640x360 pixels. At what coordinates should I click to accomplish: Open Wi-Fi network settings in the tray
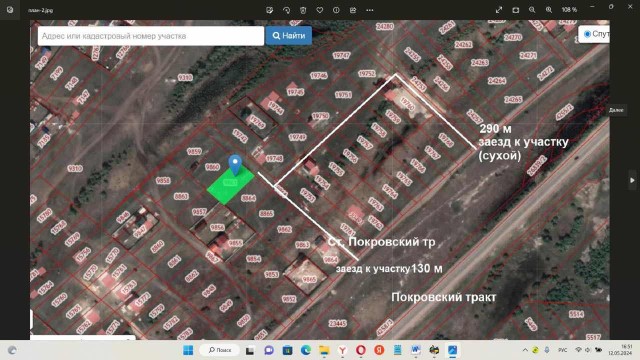pos(578,350)
